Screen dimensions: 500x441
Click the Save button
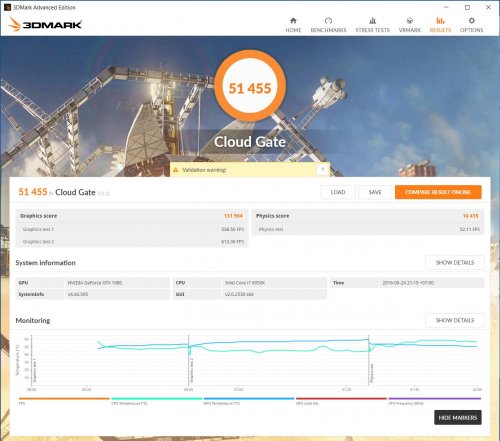(x=375, y=192)
